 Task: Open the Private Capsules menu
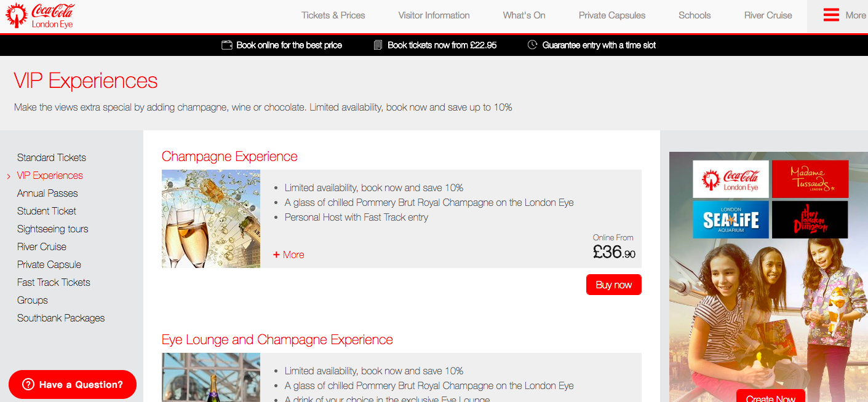(x=611, y=15)
